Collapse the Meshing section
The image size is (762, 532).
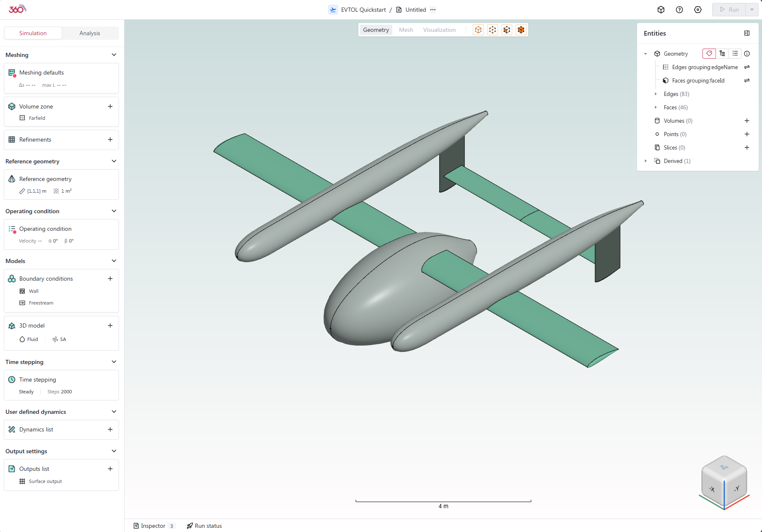pos(114,55)
